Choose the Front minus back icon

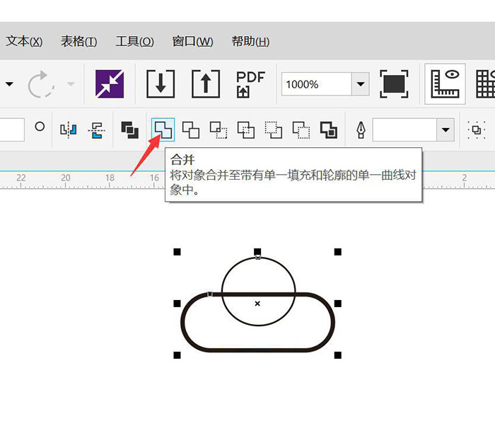click(x=274, y=130)
